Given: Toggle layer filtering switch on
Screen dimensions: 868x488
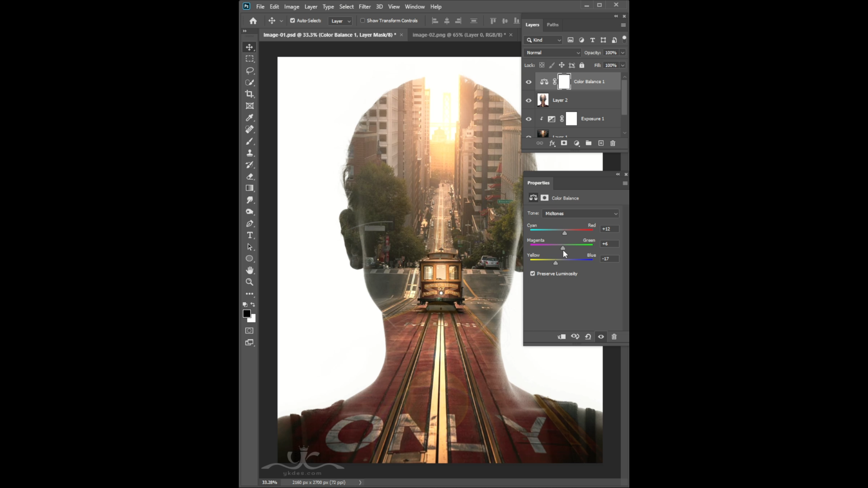Looking at the screenshot, I should (624, 39).
